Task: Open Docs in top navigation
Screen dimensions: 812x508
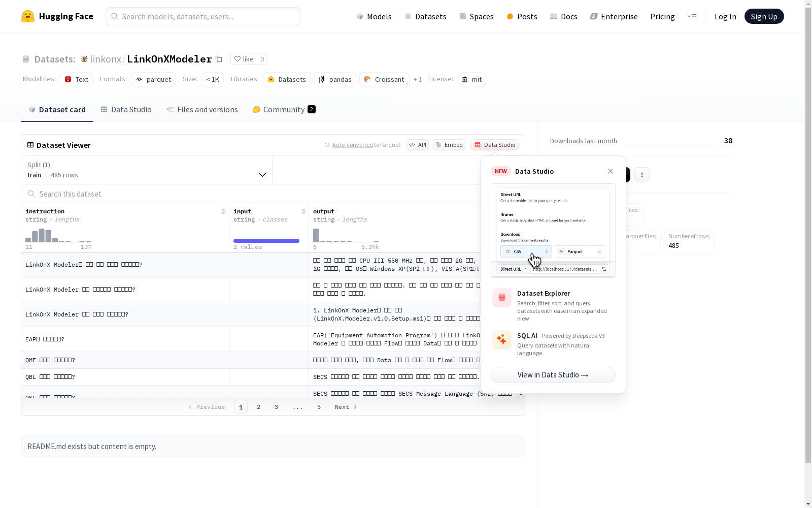Action: [x=564, y=16]
